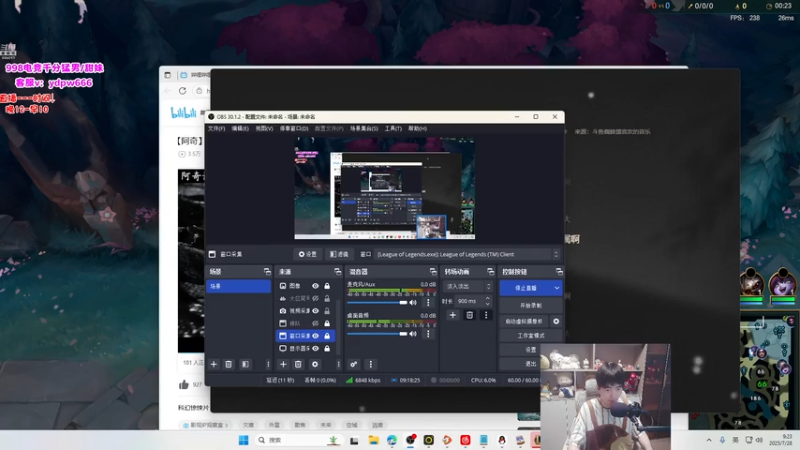Open the 视图(V) menu in OBS

(264, 129)
